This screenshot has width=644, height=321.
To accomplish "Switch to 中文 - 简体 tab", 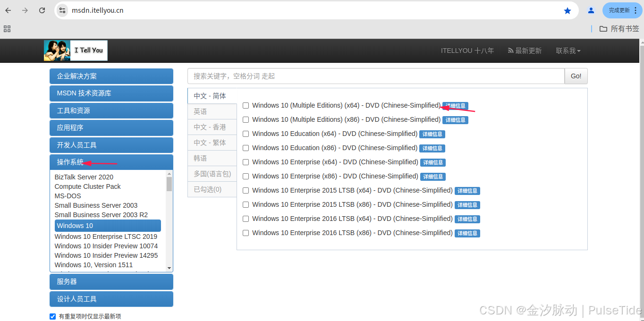I will [212, 96].
